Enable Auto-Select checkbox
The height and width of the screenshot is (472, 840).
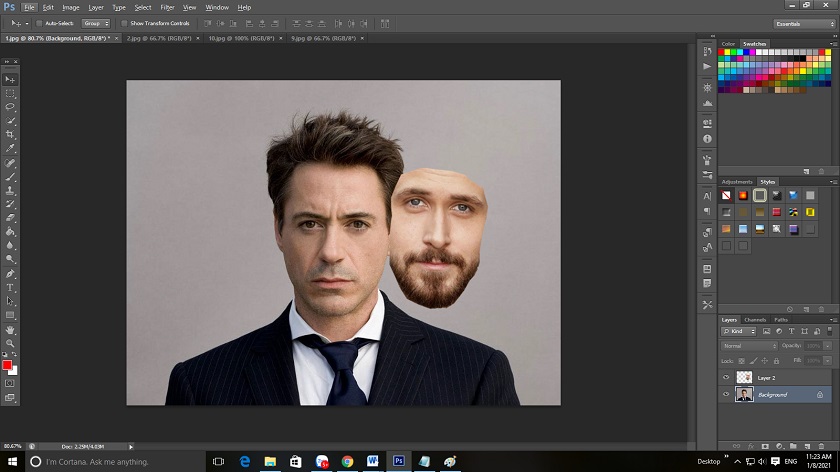point(39,24)
